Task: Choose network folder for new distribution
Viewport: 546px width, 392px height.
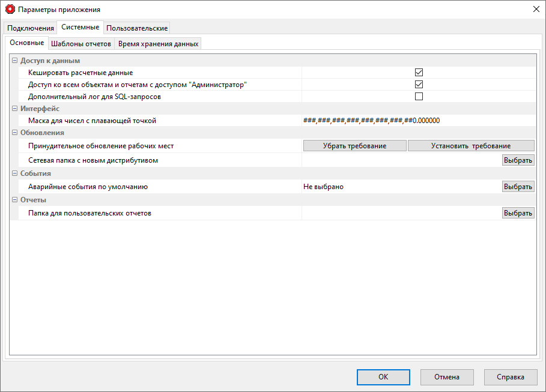Action: coord(518,160)
